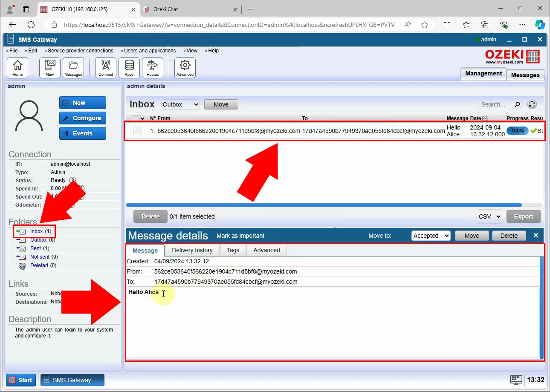Switch to the Advanced details tab
The height and width of the screenshot is (392, 550).
tap(266, 250)
